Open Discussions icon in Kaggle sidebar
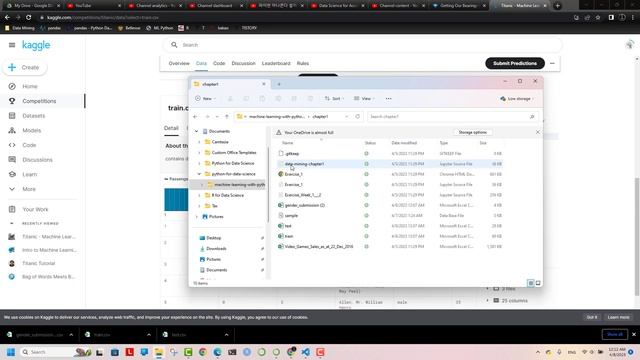The width and height of the screenshot is (640, 360). click(12, 160)
